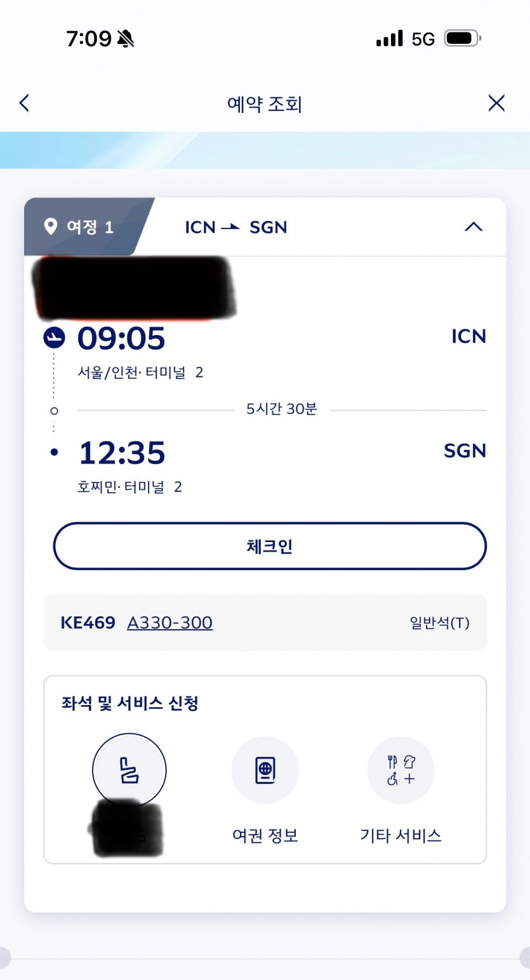Viewport: 530px width, 980px height.
Task: Tap the 12:35 arrival time
Action: (122, 453)
